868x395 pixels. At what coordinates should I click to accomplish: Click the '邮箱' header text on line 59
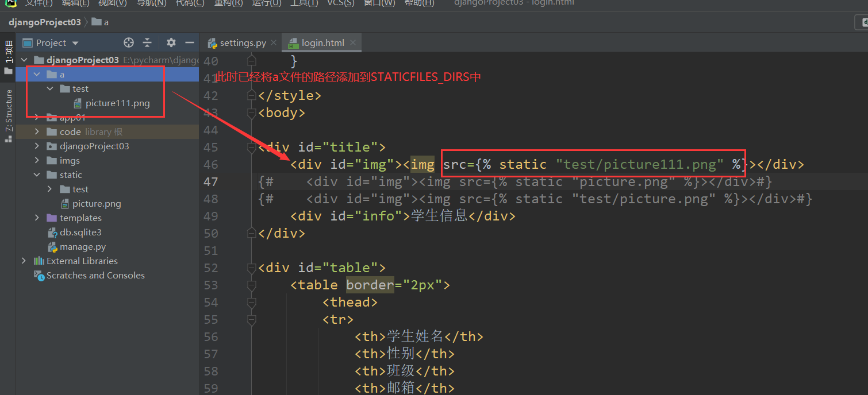(401, 388)
